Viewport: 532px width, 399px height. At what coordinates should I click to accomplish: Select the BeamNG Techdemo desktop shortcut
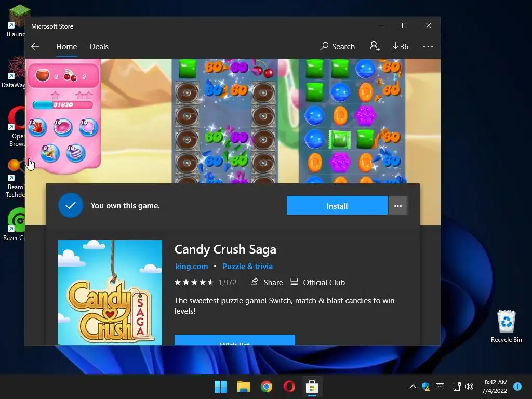click(x=15, y=178)
